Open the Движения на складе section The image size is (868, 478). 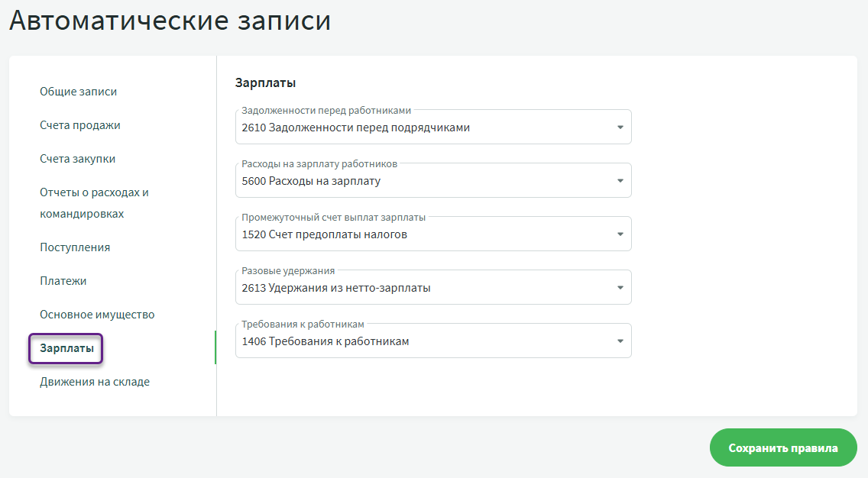tap(95, 382)
